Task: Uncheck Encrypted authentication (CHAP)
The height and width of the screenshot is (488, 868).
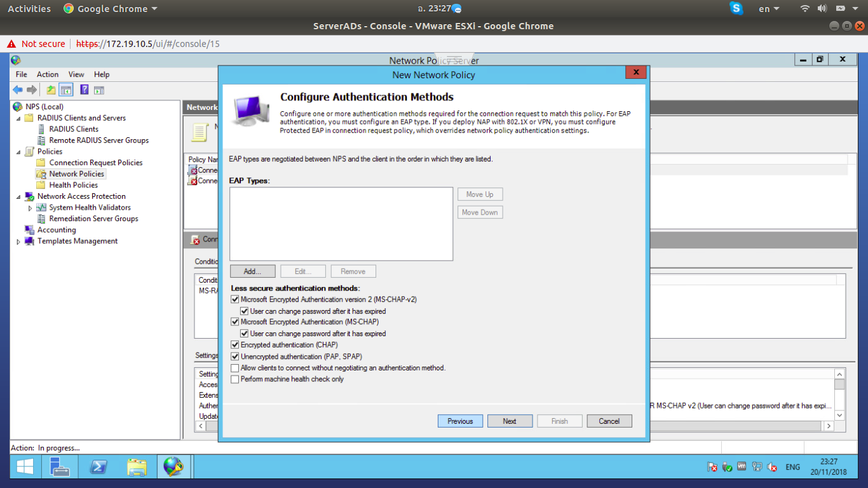Action: tap(235, 345)
